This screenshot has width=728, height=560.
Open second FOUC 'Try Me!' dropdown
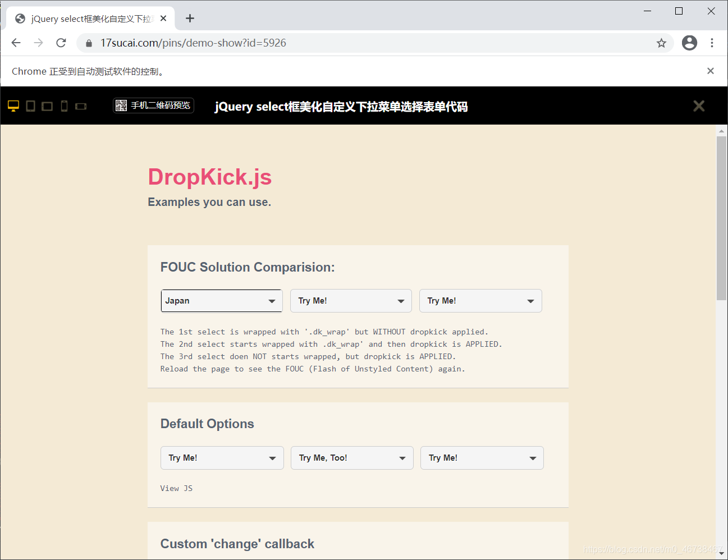pyautogui.click(x=351, y=301)
